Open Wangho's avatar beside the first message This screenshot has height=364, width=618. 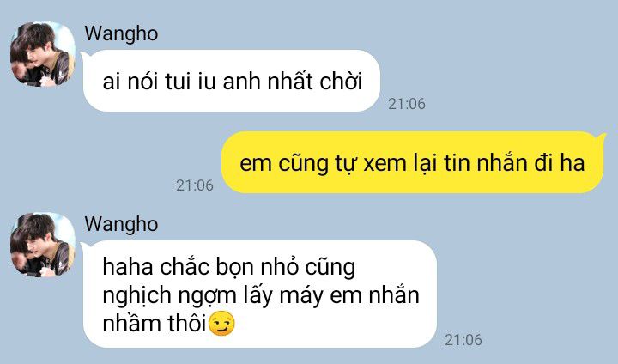[43, 54]
